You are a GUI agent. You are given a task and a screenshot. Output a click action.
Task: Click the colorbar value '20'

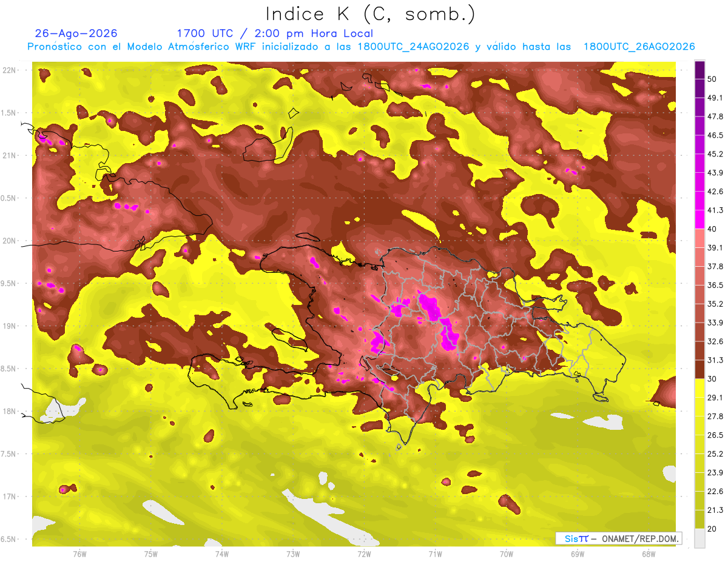[x=713, y=528]
